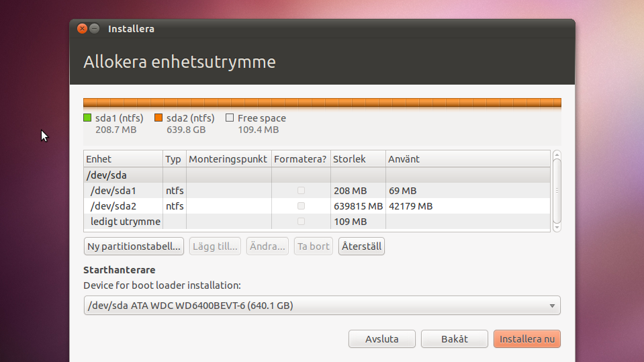This screenshot has width=644, height=362.
Task: Click the sda1 (ntfs) legend label
Action: tap(120, 118)
